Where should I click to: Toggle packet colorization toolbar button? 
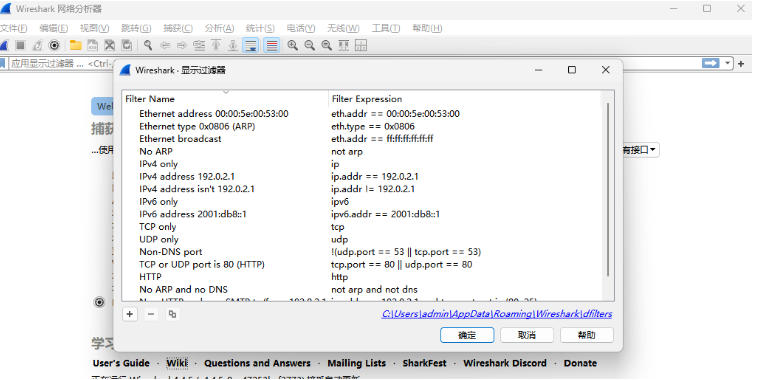272,46
